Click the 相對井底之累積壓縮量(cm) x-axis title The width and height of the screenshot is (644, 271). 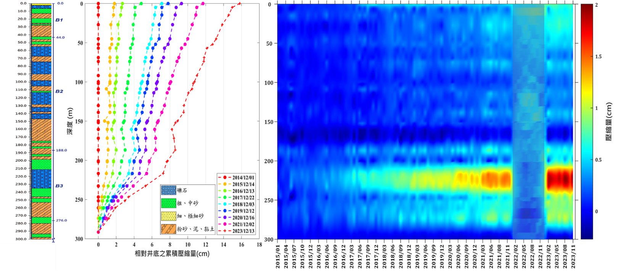click(172, 253)
